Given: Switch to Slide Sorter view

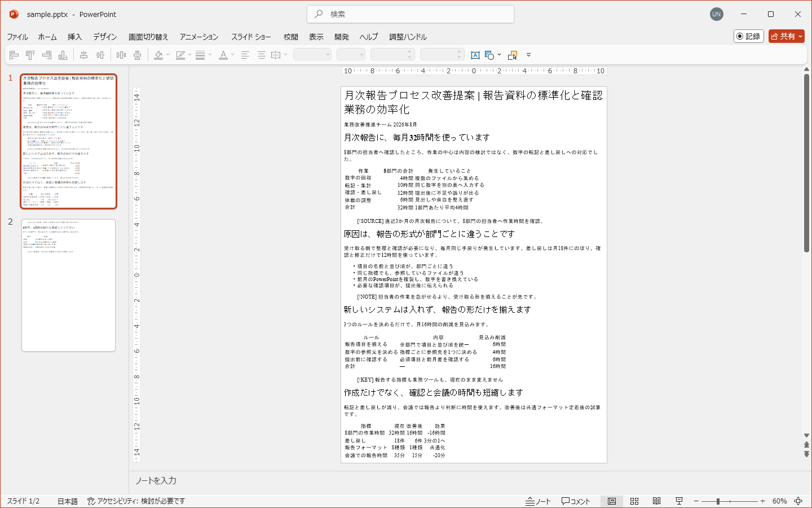Looking at the screenshot, I should (634, 501).
